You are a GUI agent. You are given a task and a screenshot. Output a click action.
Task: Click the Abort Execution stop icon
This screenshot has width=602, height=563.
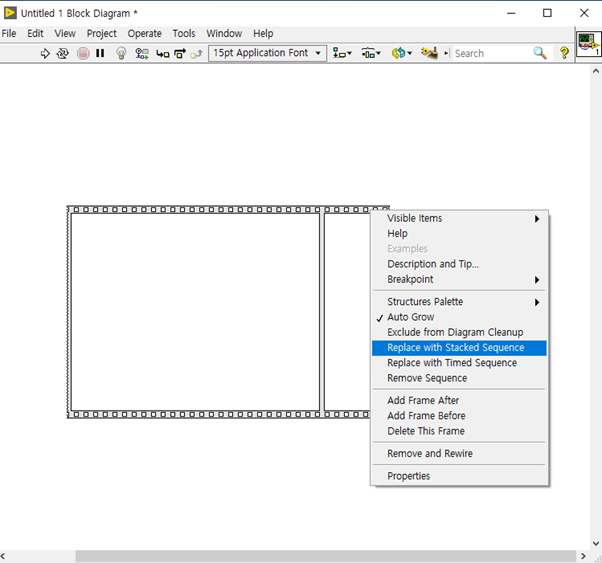(83, 53)
